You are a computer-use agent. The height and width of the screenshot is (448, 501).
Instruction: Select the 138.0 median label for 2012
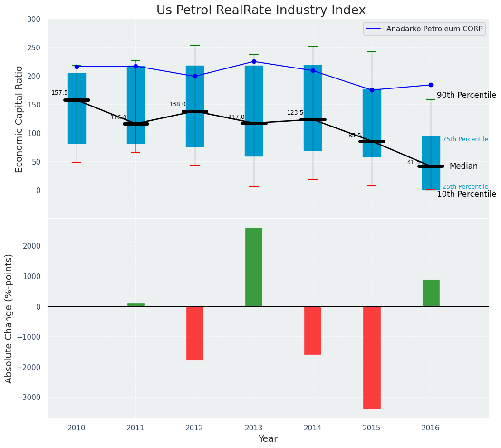(177, 104)
